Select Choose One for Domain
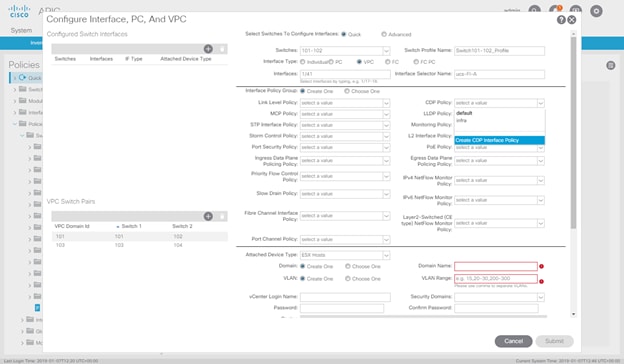This screenshot has width=624, height=364. click(x=347, y=266)
